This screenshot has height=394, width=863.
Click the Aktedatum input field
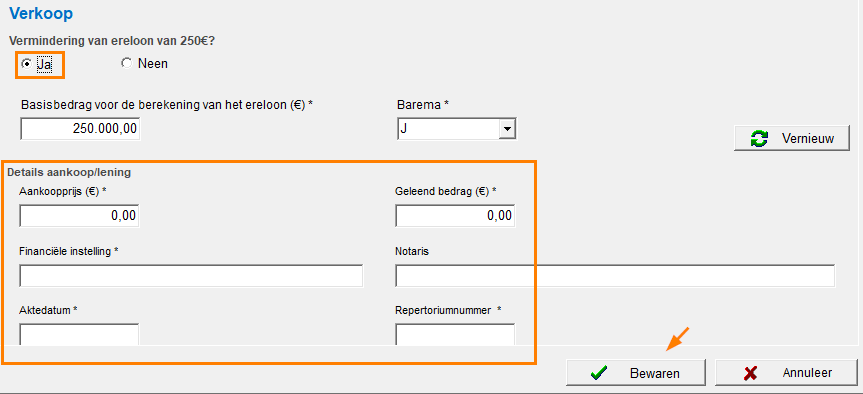point(79,335)
